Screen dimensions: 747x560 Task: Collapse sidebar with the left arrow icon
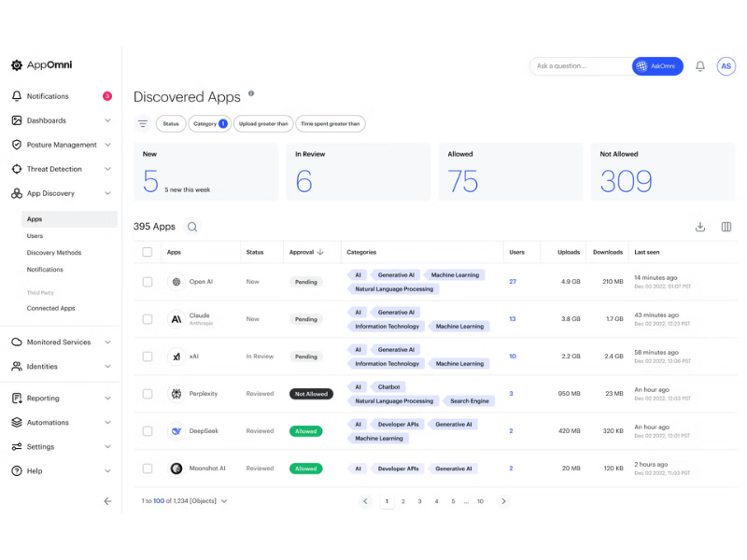[x=107, y=501]
